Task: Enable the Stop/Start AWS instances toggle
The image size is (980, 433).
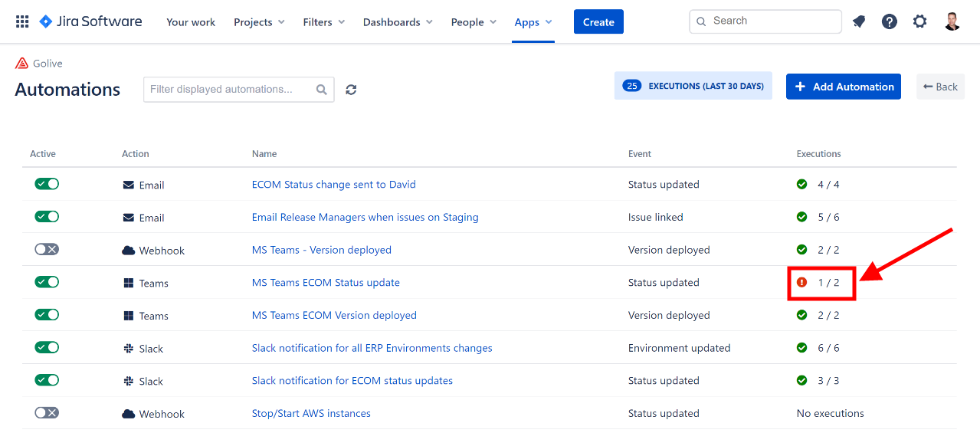Action: coord(47,413)
